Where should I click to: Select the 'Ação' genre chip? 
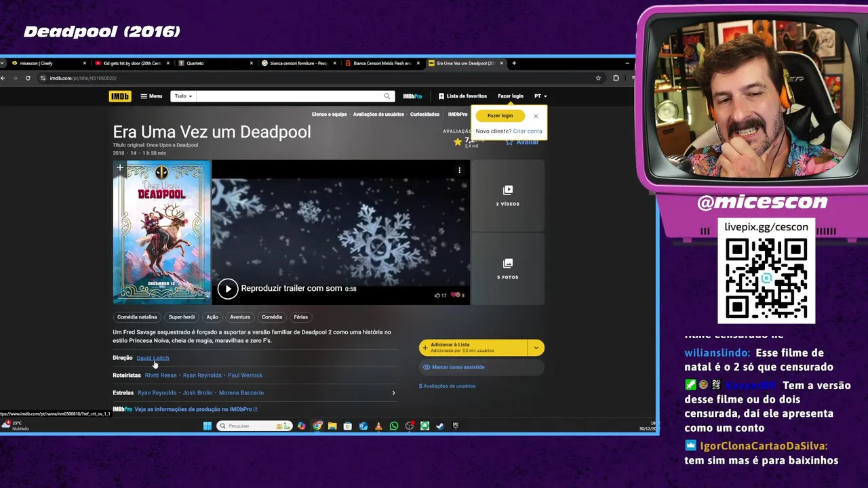pos(212,317)
